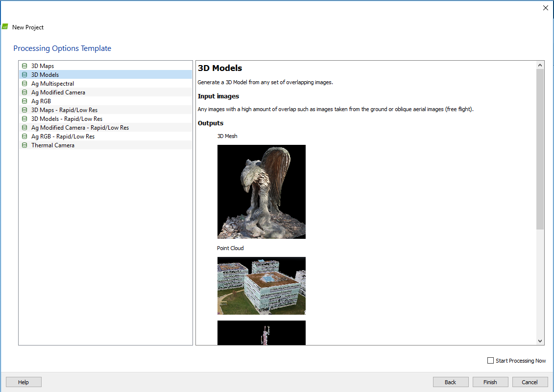Screen dimensions: 554x392
Task: Click the Point Cloud buildings thumbnail
Action: tap(262, 286)
